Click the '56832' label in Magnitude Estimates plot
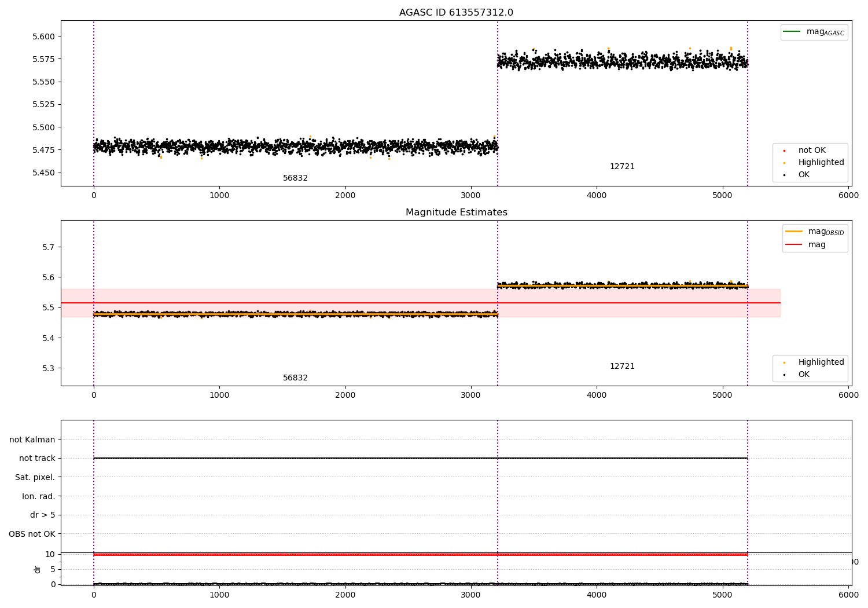 295,378
